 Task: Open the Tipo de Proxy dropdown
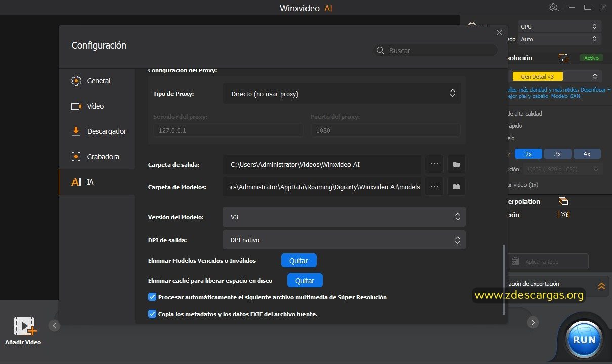342,94
